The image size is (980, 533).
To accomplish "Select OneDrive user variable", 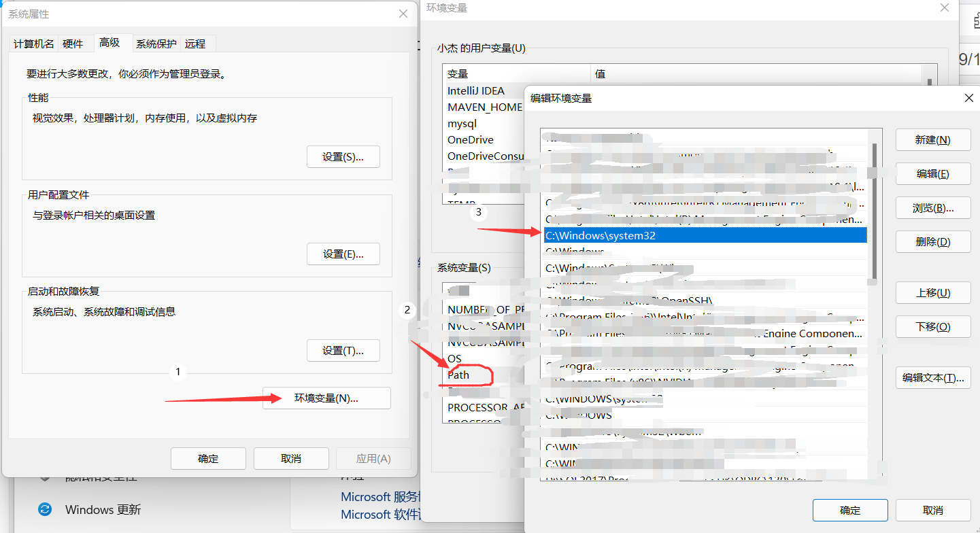I will tap(471, 140).
